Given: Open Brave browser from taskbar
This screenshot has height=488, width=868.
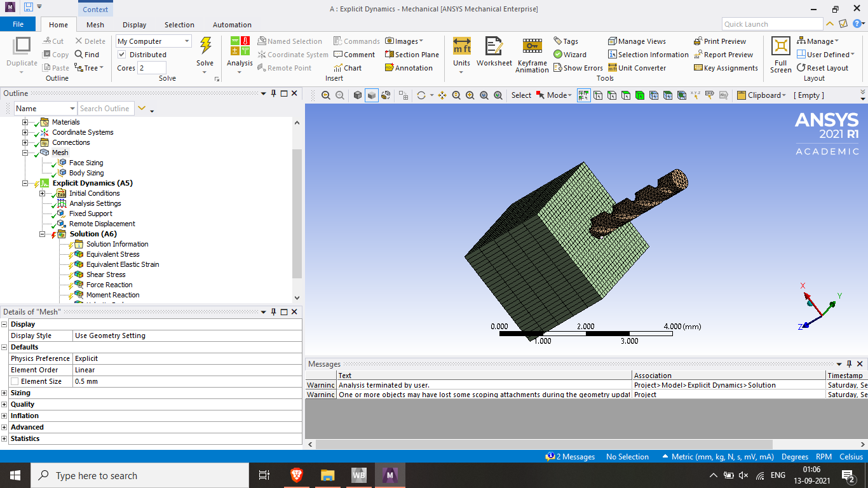Looking at the screenshot, I should (x=296, y=475).
